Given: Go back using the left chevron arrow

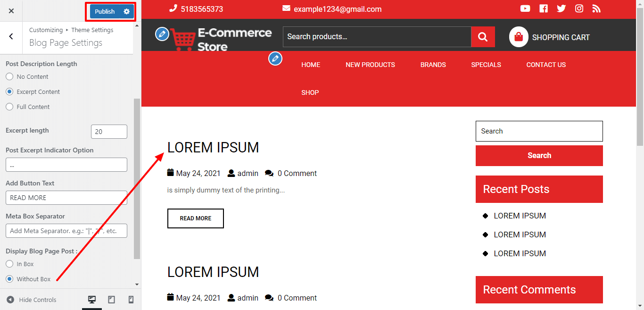Looking at the screenshot, I should click(11, 36).
